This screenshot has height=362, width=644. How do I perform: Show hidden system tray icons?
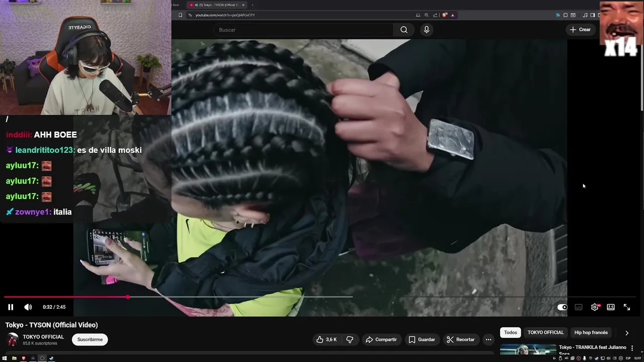tap(554, 358)
